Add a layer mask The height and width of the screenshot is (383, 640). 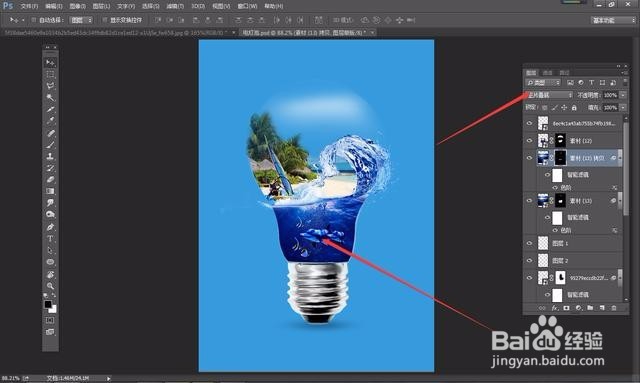(566, 308)
